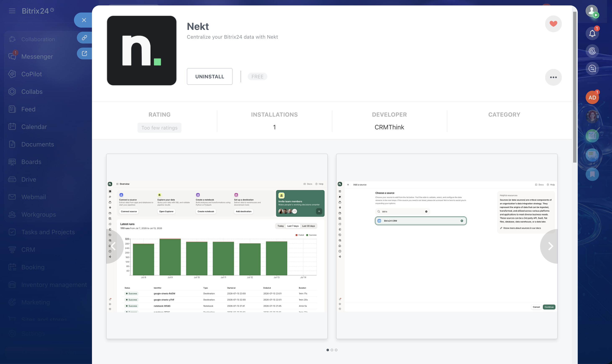Click the Marketing sidebar icon
612x364 pixels.
(x=12, y=302)
